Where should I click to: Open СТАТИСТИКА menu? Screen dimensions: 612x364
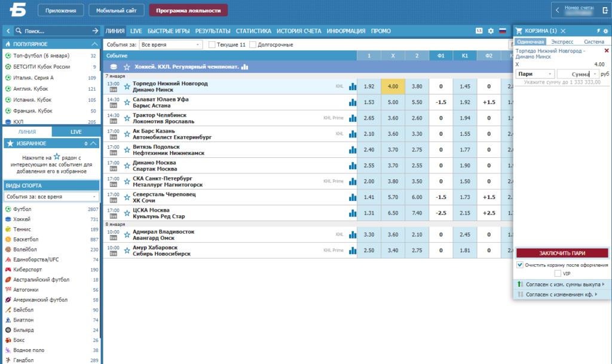pos(253,31)
